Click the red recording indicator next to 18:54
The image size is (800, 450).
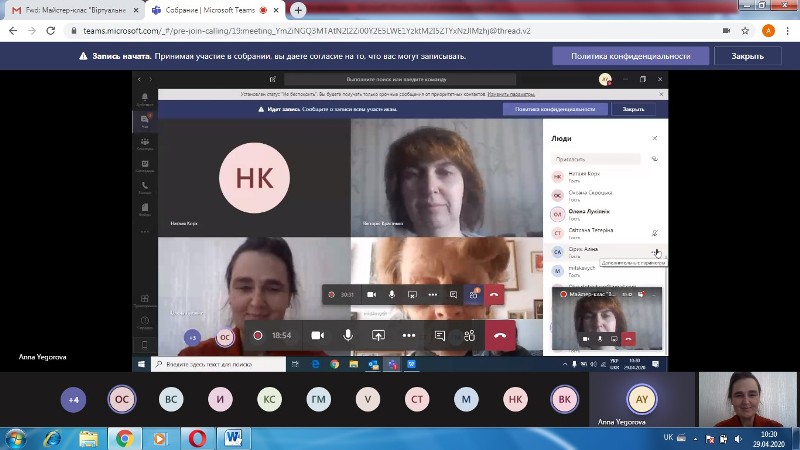[x=258, y=335]
